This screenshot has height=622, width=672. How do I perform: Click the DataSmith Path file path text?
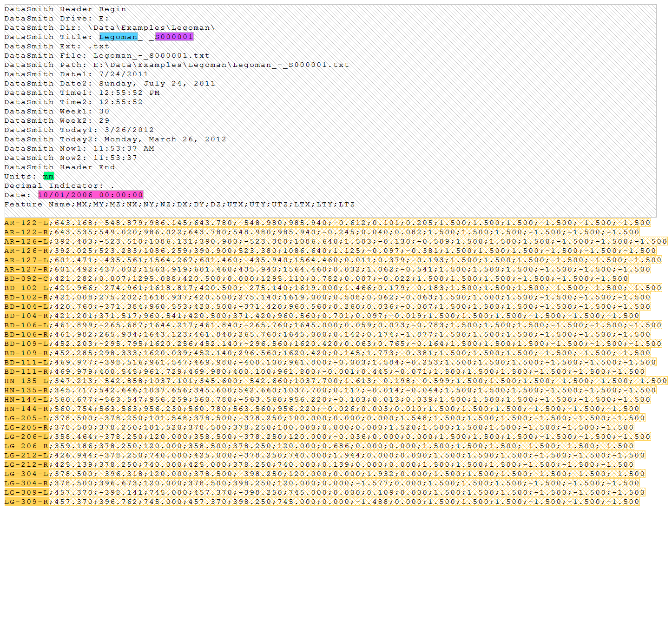pyautogui.click(x=221, y=65)
